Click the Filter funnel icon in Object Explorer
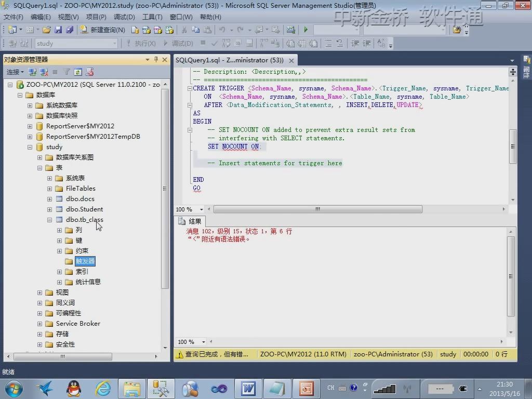The height and width of the screenshot is (399, 532). point(66,72)
